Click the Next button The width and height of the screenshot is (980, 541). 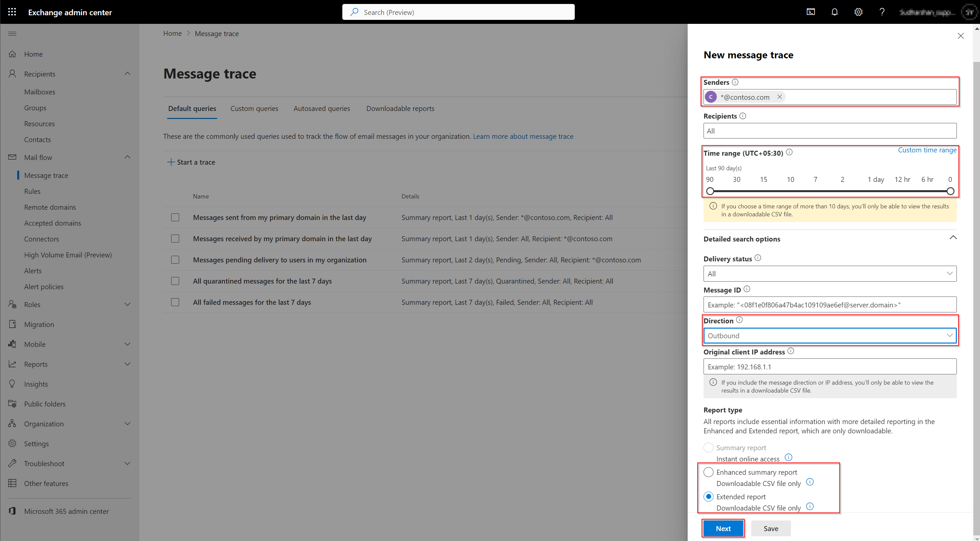click(722, 528)
